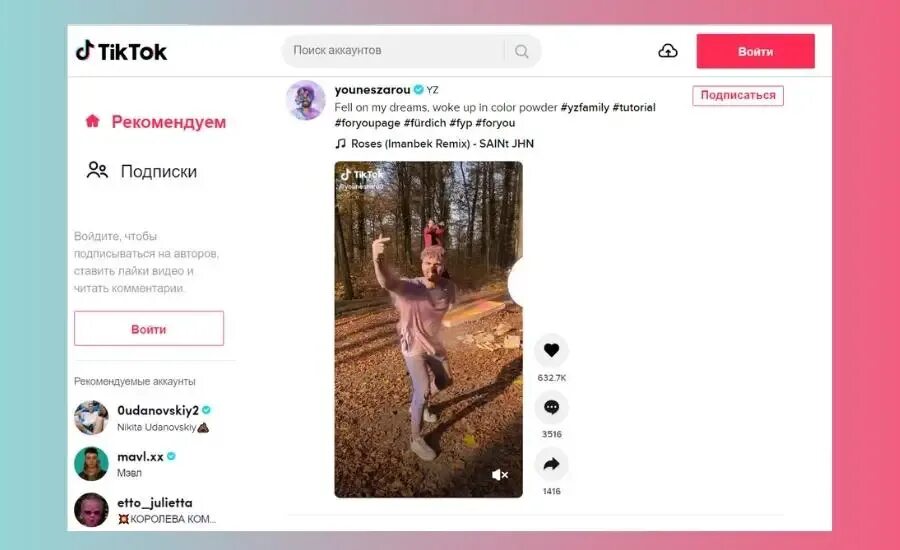Click the Nikita Udanovskiy subtitle
The height and width of the screenshot is (550, 900).
pos(162,427)
